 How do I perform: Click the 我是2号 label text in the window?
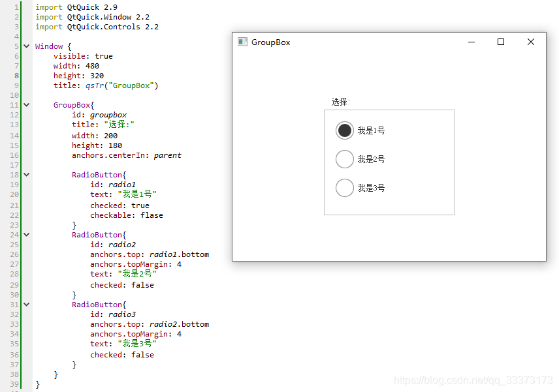point(371,159)
